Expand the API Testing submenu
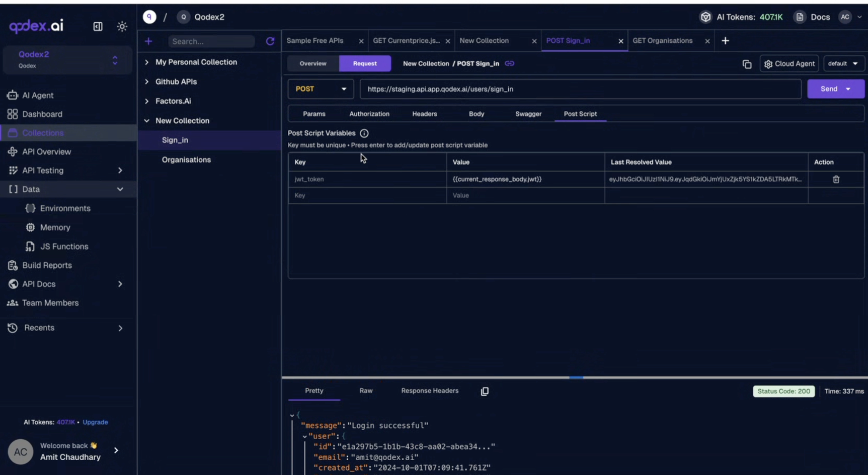 coord(120,171)
